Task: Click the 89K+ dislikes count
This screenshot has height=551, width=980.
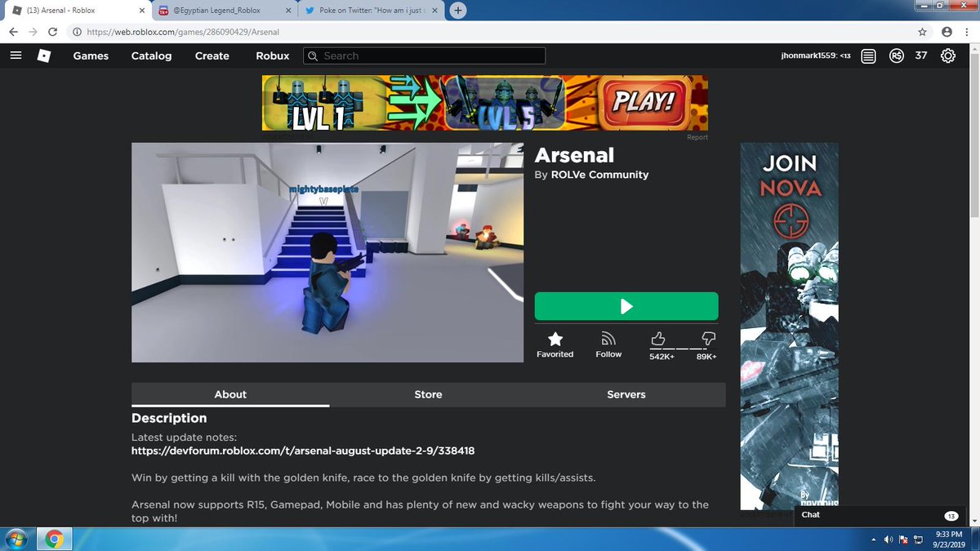Action: point(706,356)
